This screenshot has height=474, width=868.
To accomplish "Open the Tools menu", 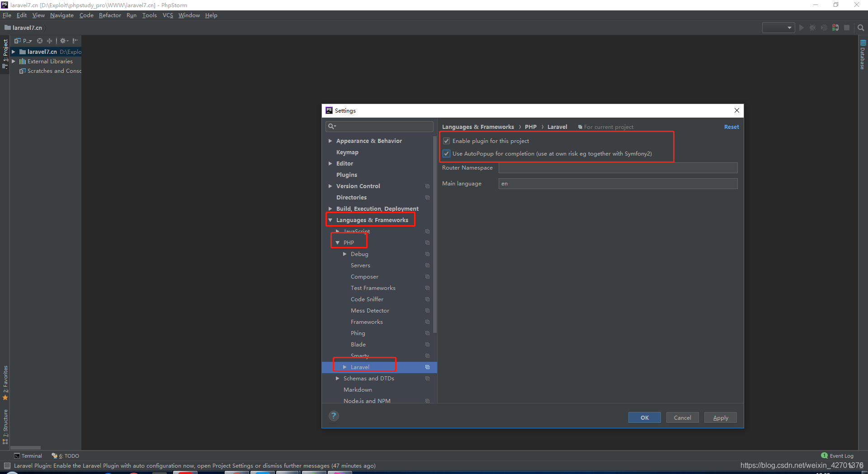I will 149,15.
